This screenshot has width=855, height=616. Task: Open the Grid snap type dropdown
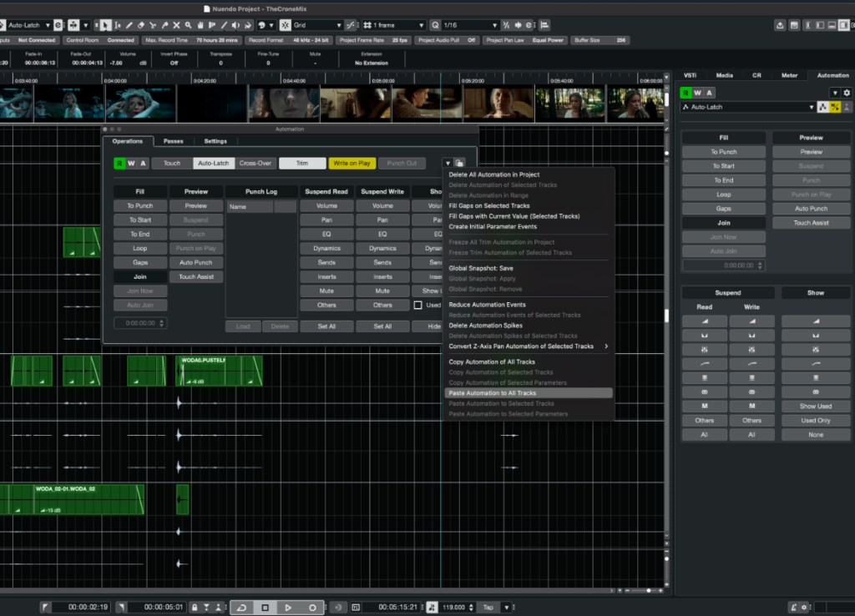click(x=318, y=26)
